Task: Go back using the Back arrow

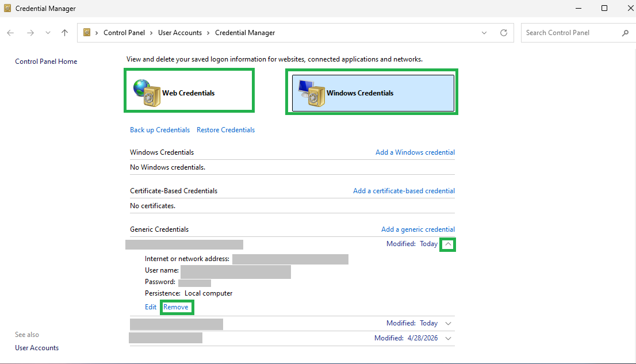Action: tap(10, 33)
